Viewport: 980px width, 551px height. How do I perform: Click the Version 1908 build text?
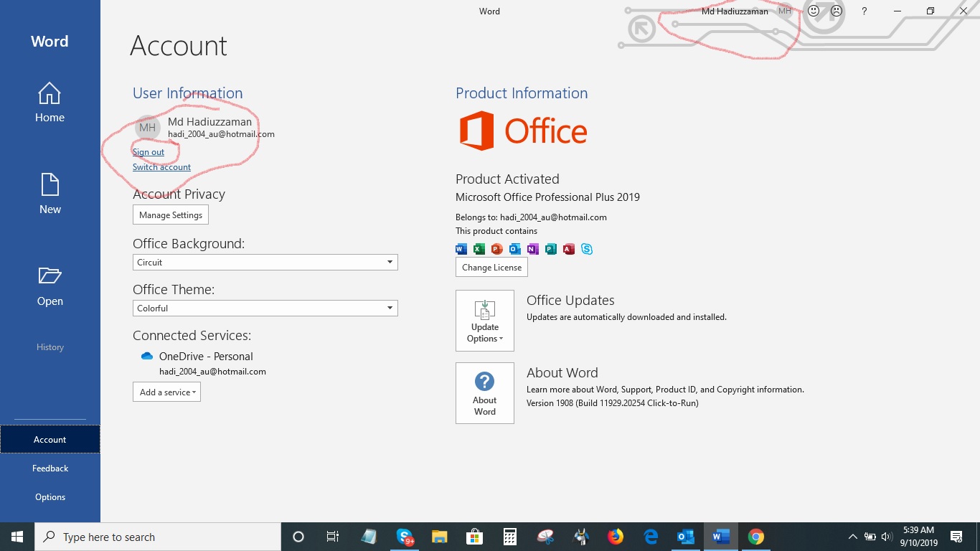[613, 403]
